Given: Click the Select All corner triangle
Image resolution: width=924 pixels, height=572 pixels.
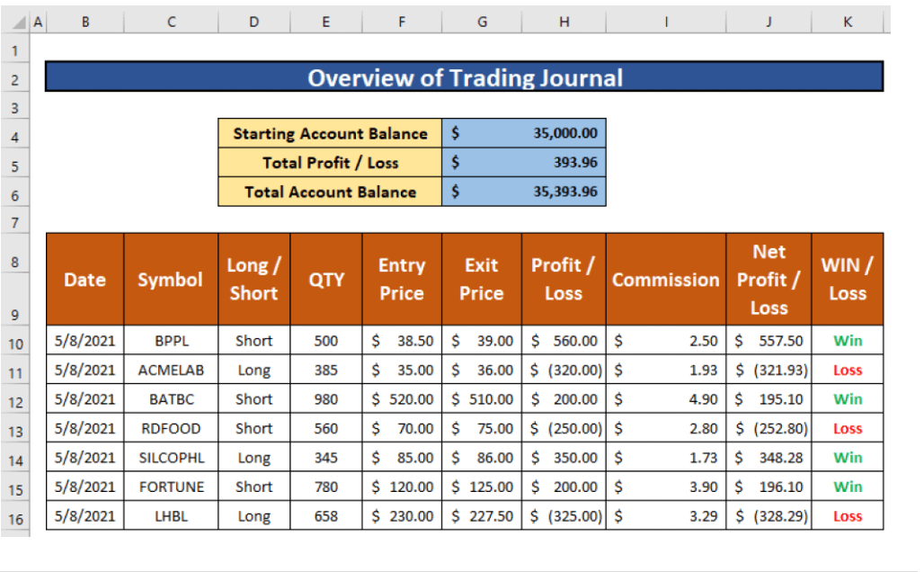Looking at the screenshot, I should 21,22.
